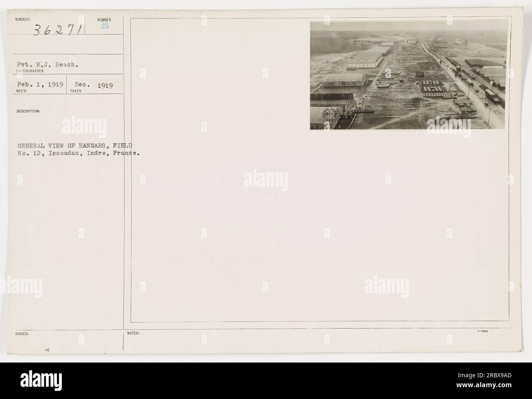Click the Signal Corps stamp on photo
532x399 pixels.
coord(329,115)
